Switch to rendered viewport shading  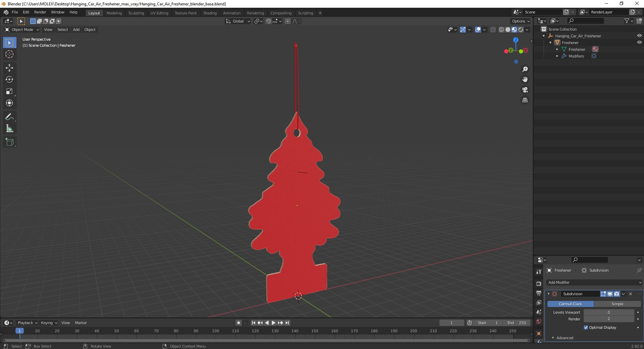521,30
